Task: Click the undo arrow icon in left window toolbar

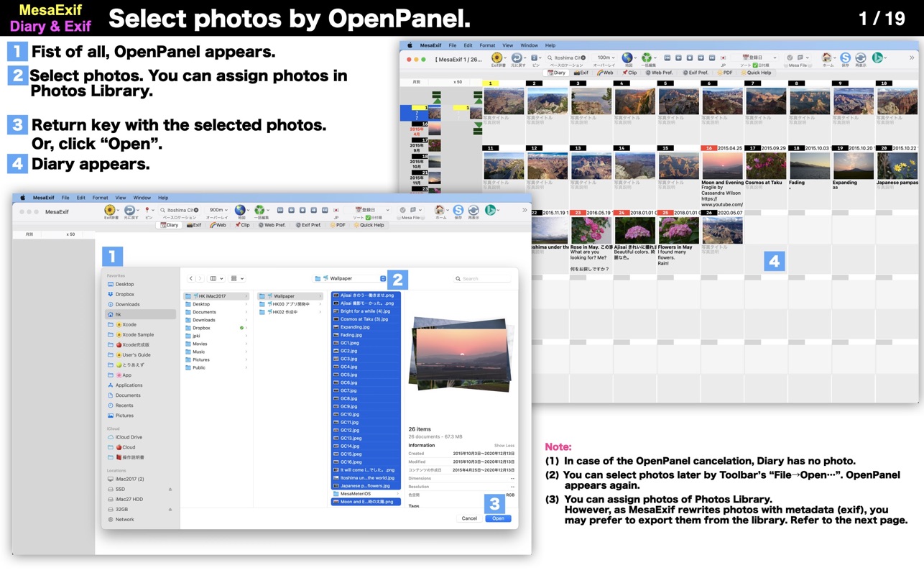Action: pyautogui.click(x=129, y=210)
